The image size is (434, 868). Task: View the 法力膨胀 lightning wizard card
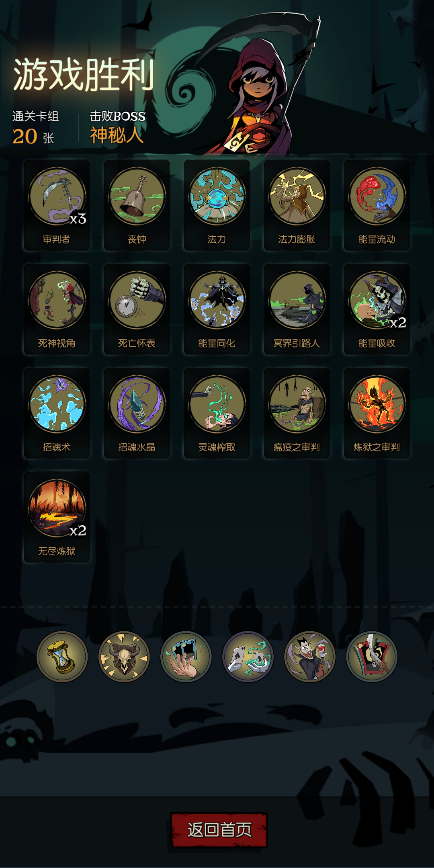(x=297, y=205)
